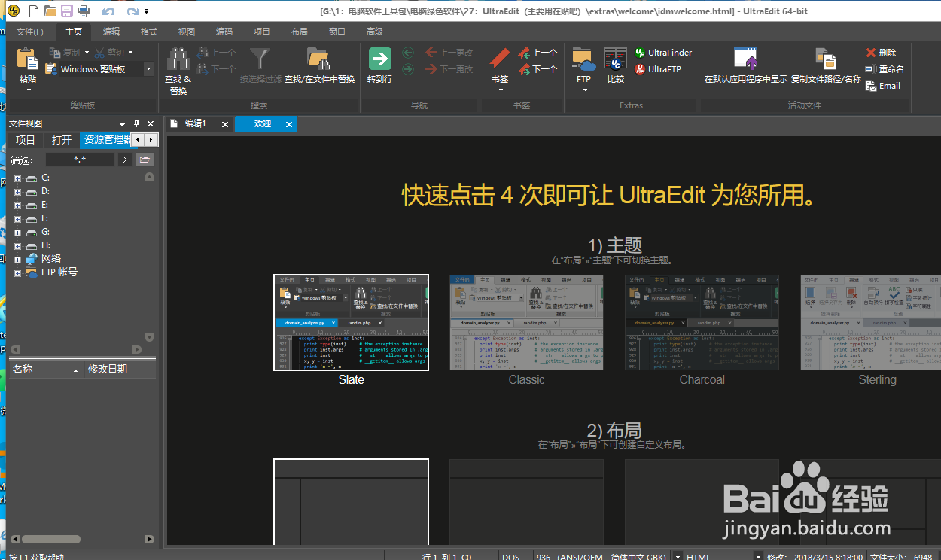Click the New file icon in quick access toolbar
Screen dimensions: 941x560
pyautogui.click(x=35, y=11)
